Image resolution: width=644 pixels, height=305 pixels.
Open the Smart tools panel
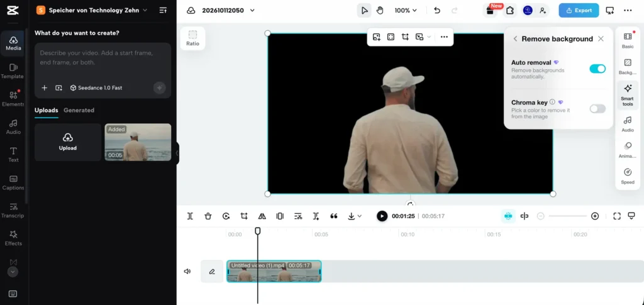(628, 95)
